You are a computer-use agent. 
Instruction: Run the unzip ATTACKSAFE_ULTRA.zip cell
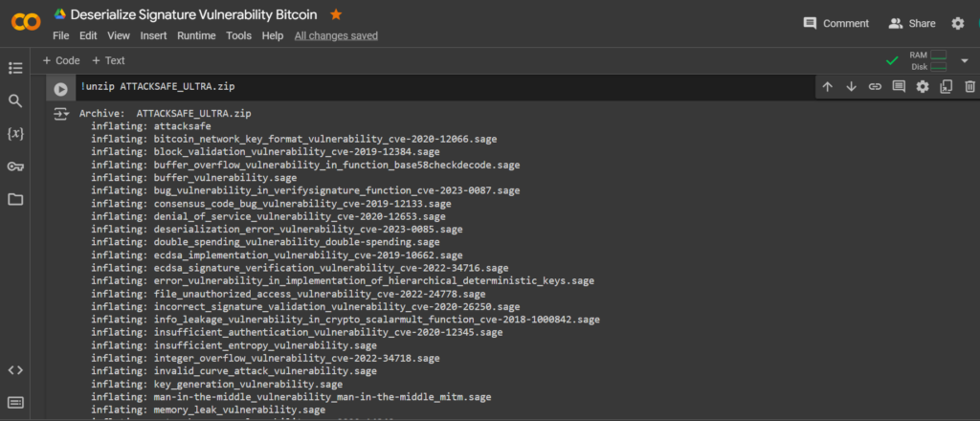pyautogui.click(x=60, y=89)
